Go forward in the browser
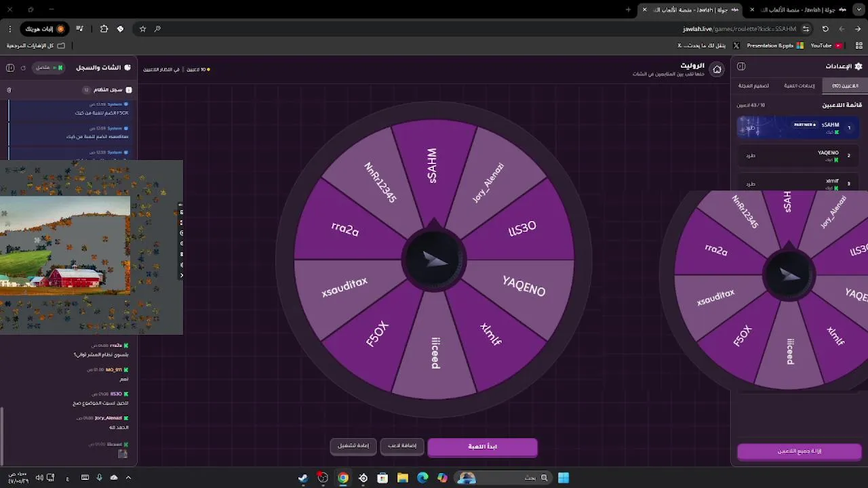 [x=842, y=29]
